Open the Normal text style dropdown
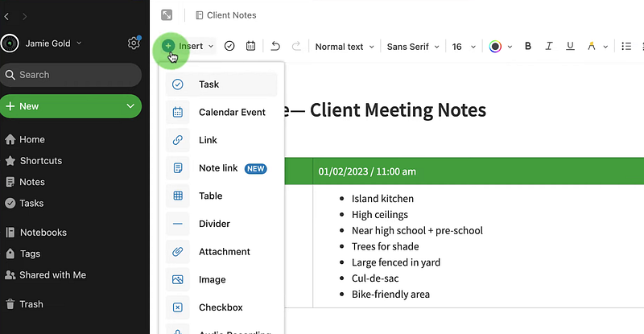 [345, 47]
